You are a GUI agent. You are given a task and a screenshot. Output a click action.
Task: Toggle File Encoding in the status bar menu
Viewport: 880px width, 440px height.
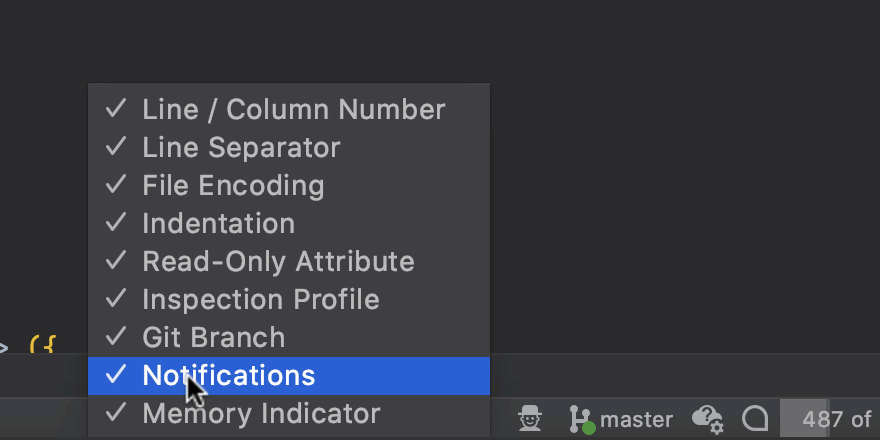coord(233,185)
